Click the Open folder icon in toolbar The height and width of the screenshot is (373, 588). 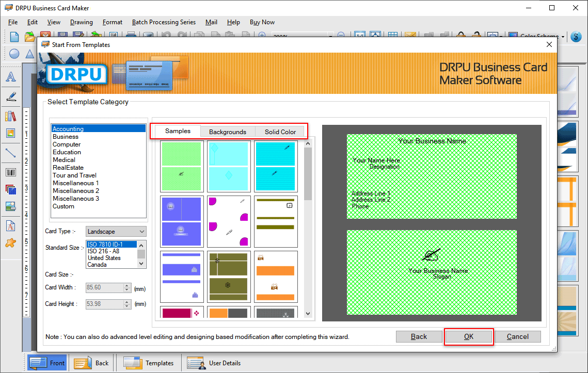click(29, 36)
